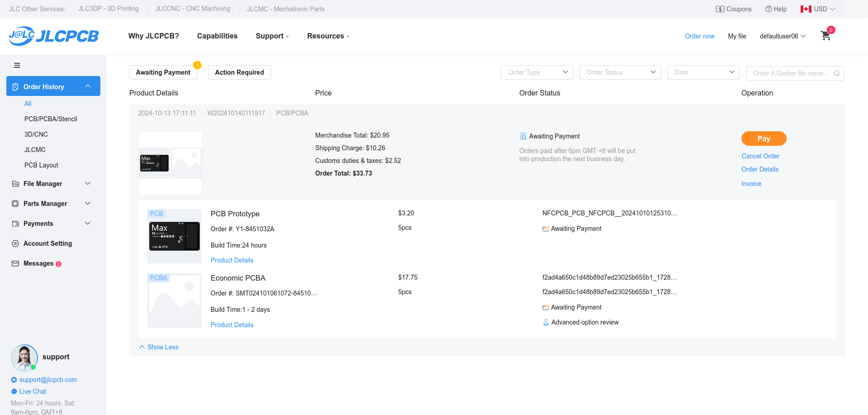Open JLC3DP - 3D Printing service link

click(108, 9)
